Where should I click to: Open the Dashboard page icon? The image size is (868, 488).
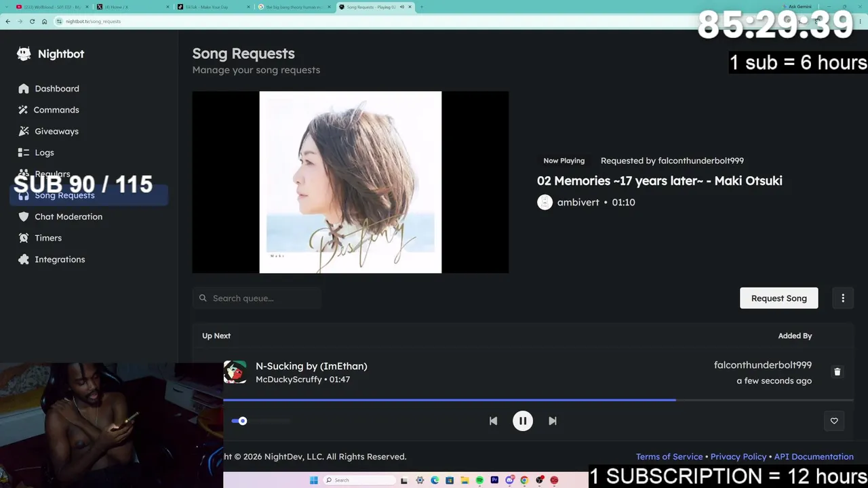pos(24,89)
